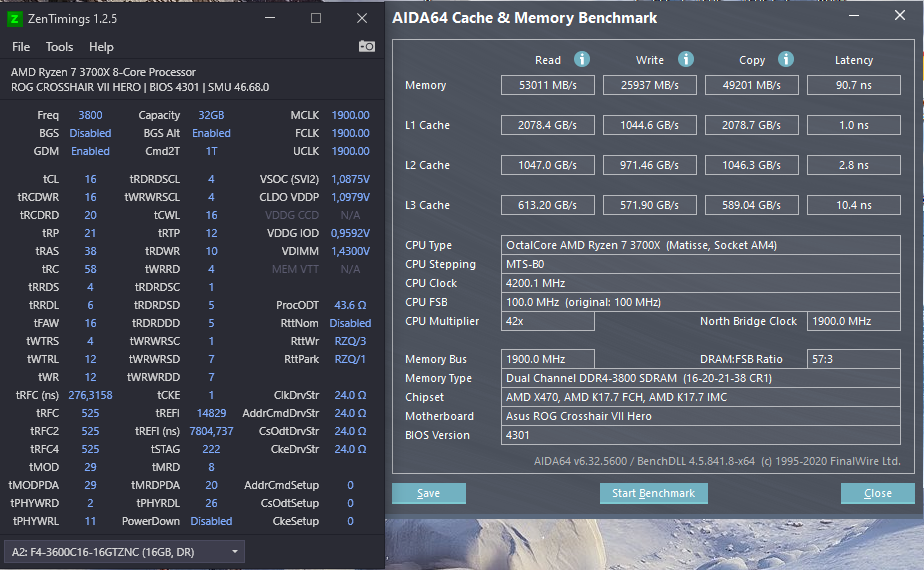Click the BIOS Version field 4301
This screenshot has height=570, width=924.
pos(701,435)
